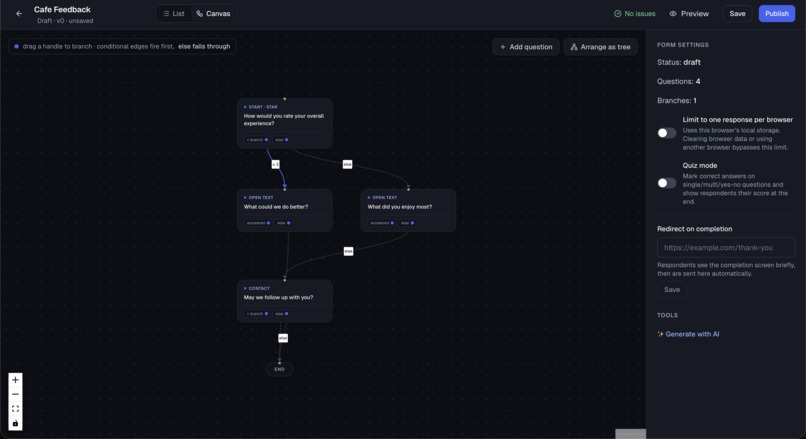Viewport: 806px width, 439px height.
Task: Toggle canvas interactivity lock
Action: click(x=15, y=423)
